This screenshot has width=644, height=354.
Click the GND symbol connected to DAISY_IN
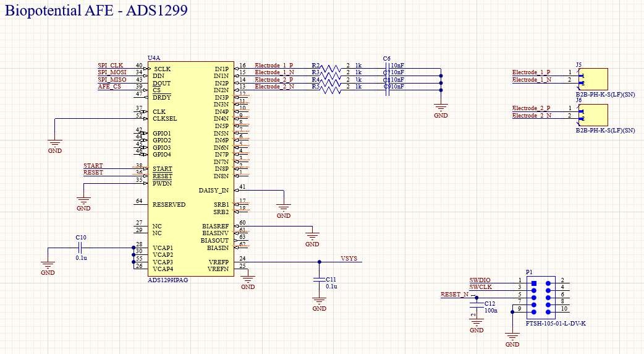click(284, 211)
